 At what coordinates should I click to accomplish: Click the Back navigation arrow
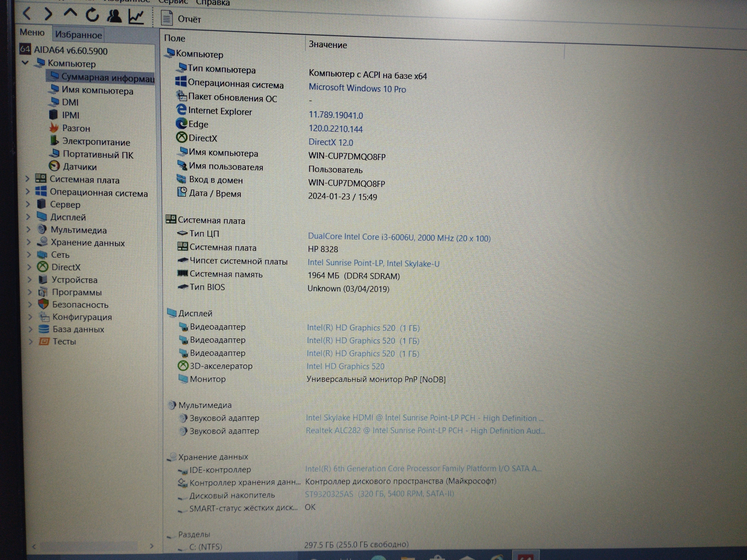coord(26,14)
